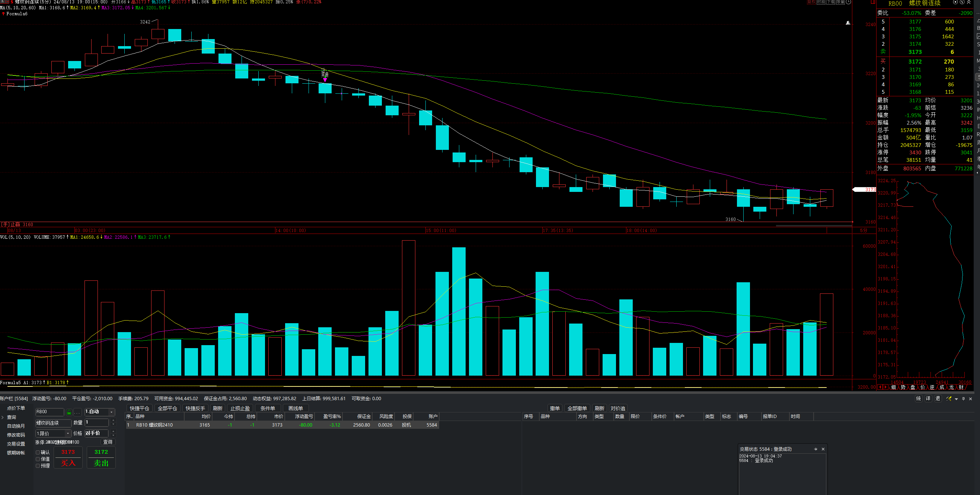The width and height of the screenshot is (980, 495).
Task: Open dropdown arrow next to settings tools icon
Action: 957,399
